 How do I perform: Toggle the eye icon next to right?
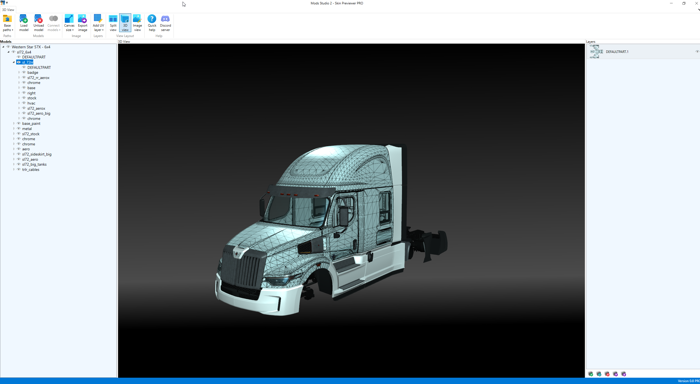[x=24, y=93]
